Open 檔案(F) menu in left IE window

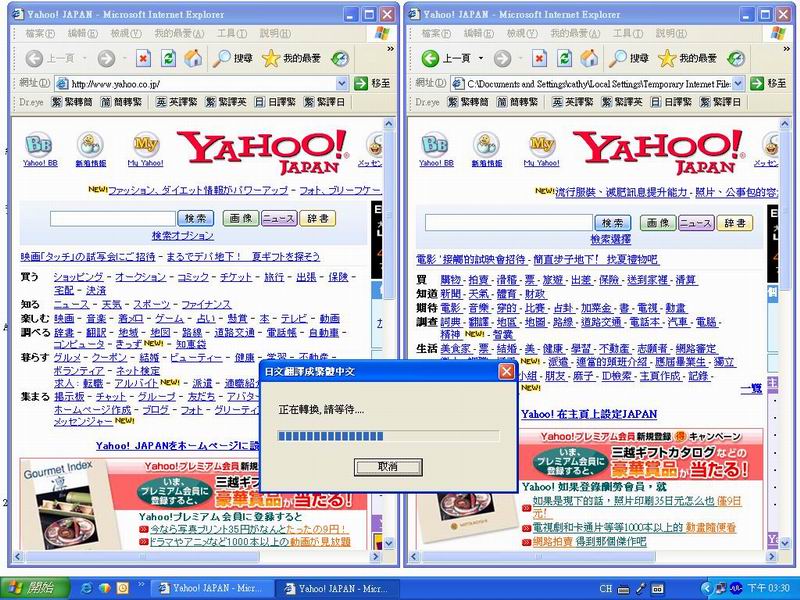pyautogui.click(x=40, y=34)
